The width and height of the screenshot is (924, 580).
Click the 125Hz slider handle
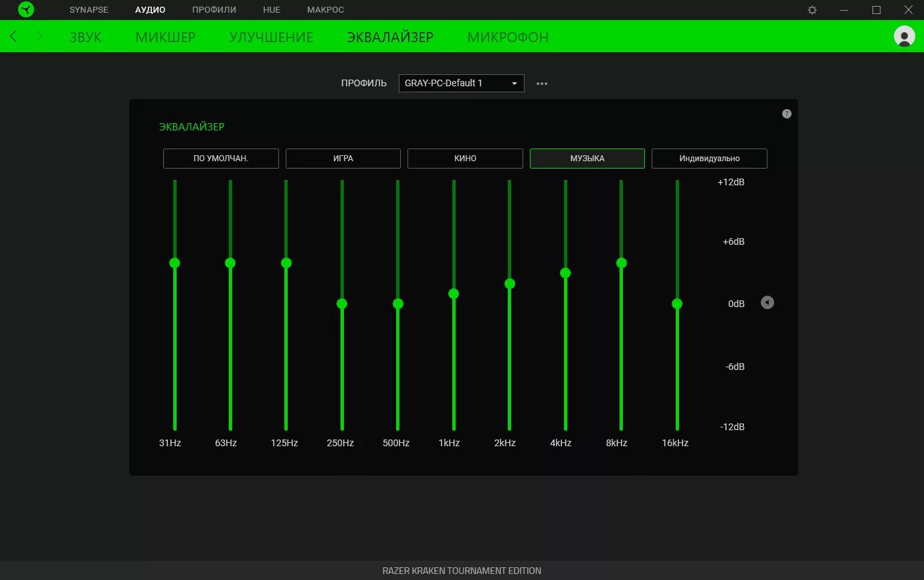tap(286, 263)
